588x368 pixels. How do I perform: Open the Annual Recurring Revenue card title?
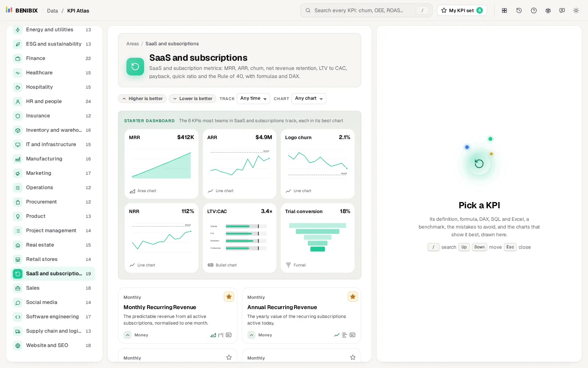coord(282,307)
